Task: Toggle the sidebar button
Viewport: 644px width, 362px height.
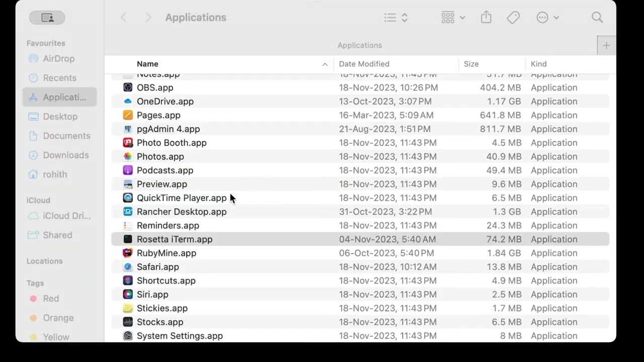Action: click(x=48, y=18)
